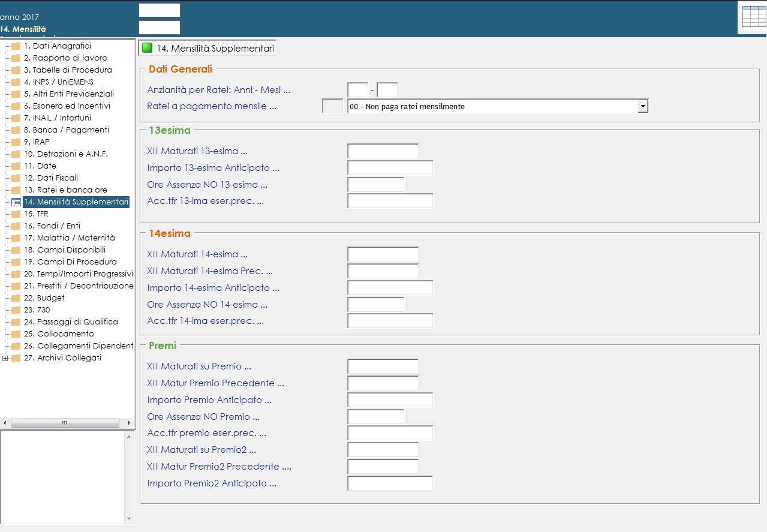Click the folder icon next to IRAP

(x=16, y=142)
